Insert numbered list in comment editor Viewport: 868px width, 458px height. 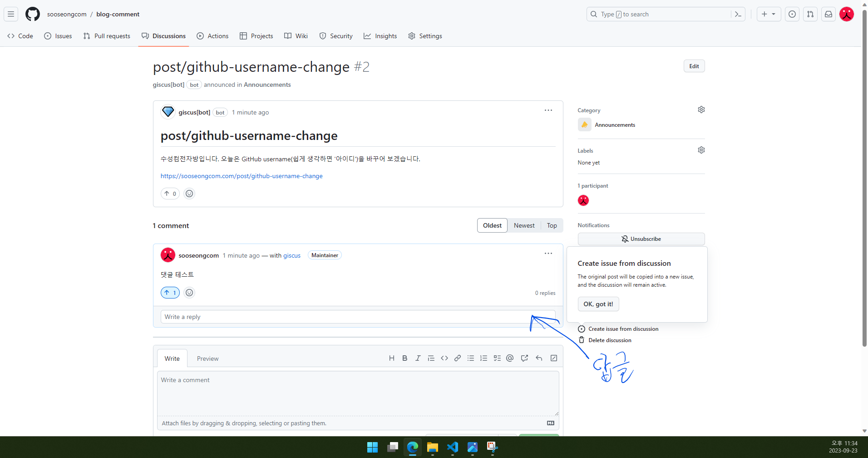[484, 358]
